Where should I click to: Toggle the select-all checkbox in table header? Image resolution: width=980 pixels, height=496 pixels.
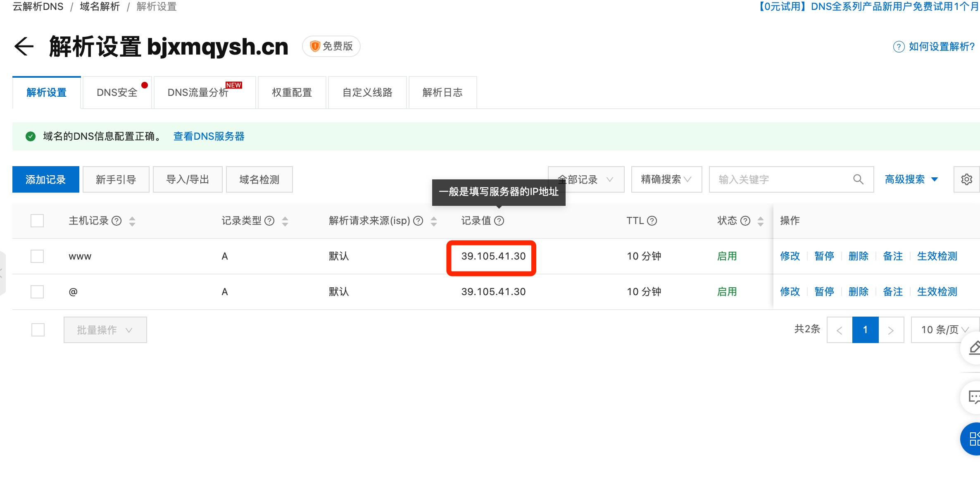coord(37,221)
